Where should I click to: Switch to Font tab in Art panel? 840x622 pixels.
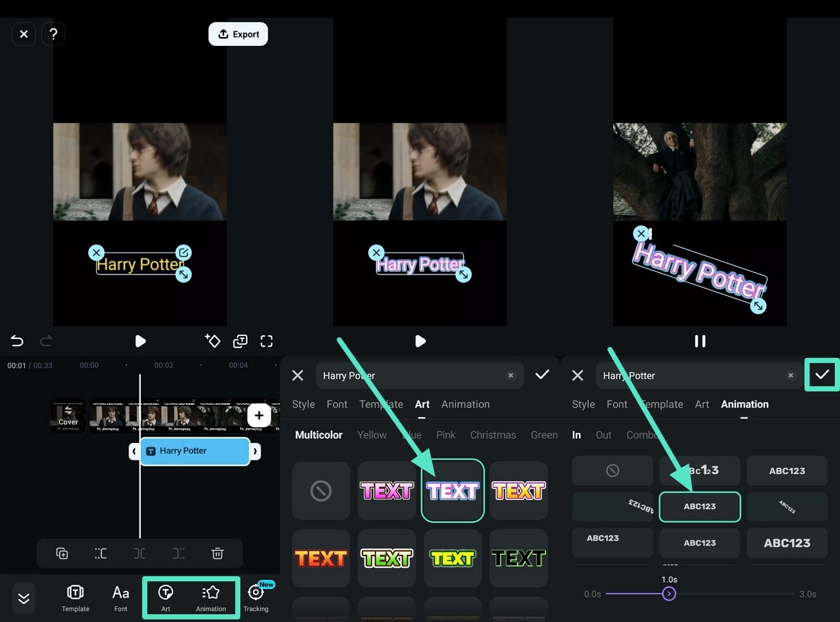click(337, 404)
